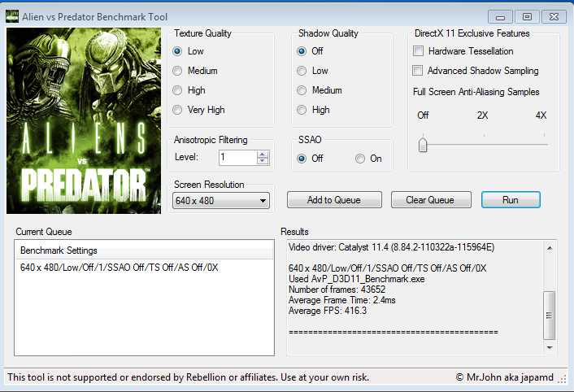Click the Video driver: Catalyst 11.4 line
This screenshot has width=574, height=392.
391,247
